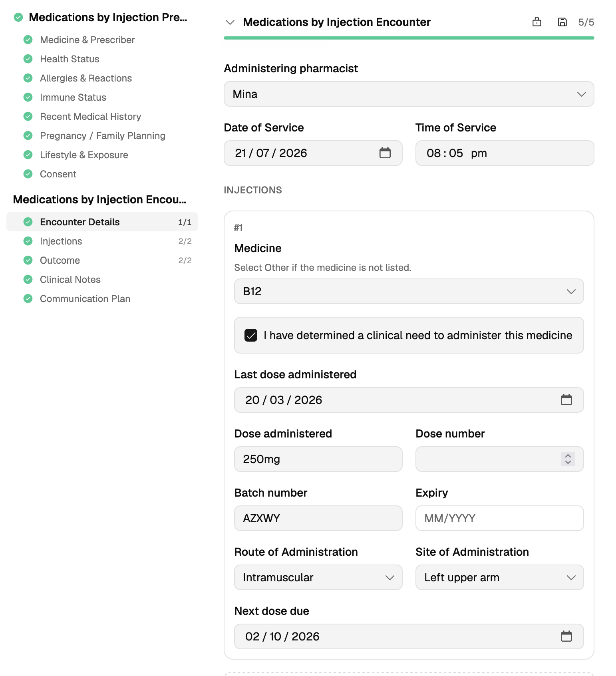Toggle the clinical need determination checkbox

pos(251,335)
